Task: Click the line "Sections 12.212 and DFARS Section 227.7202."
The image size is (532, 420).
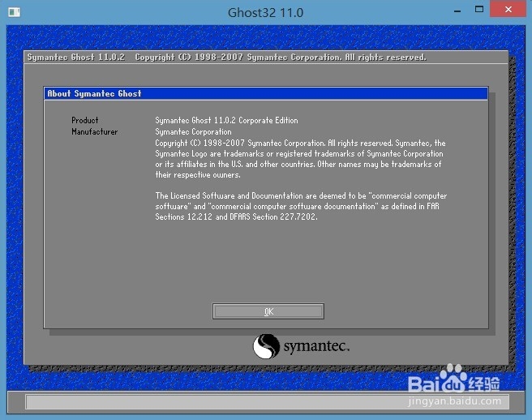Action: [x=237, y=216]
